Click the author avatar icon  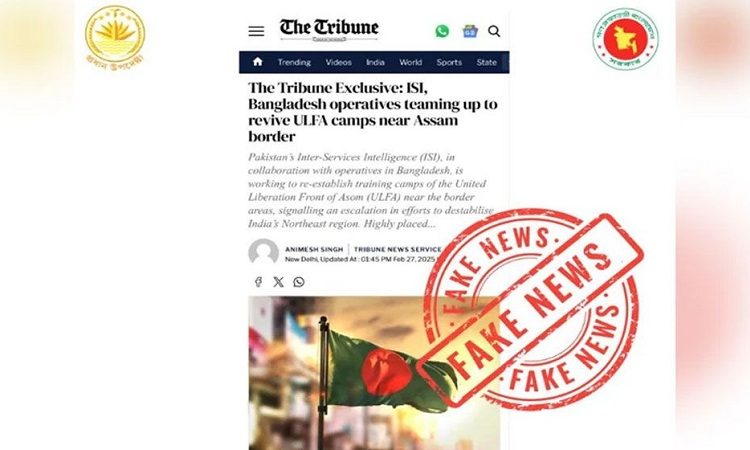click(x=264, y=252)
